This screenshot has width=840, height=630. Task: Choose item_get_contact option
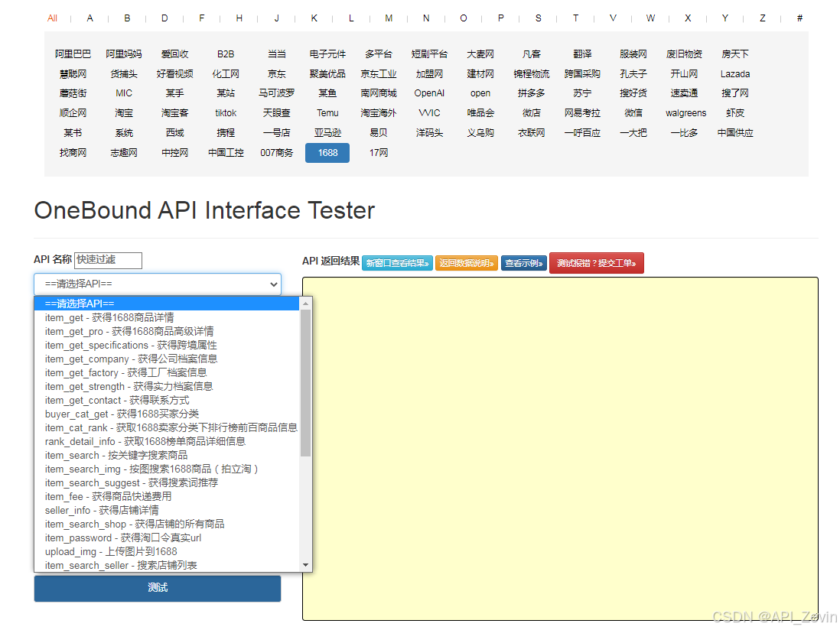click(167, 401)
